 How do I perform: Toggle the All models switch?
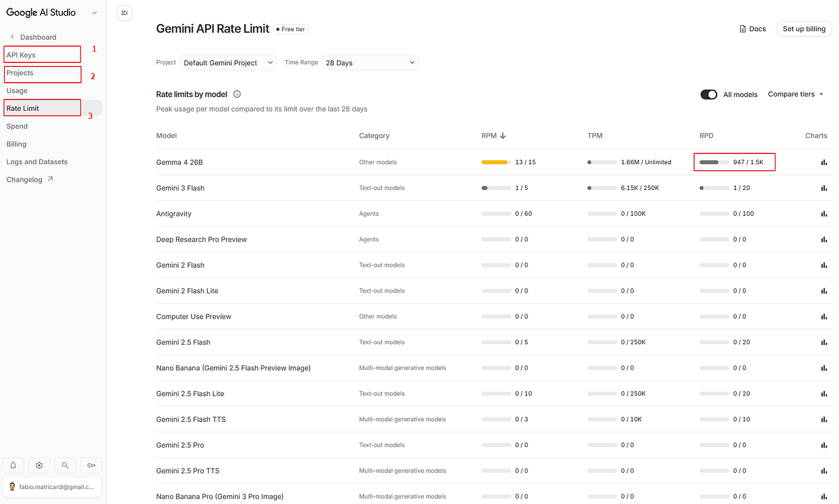click(709, 95)
